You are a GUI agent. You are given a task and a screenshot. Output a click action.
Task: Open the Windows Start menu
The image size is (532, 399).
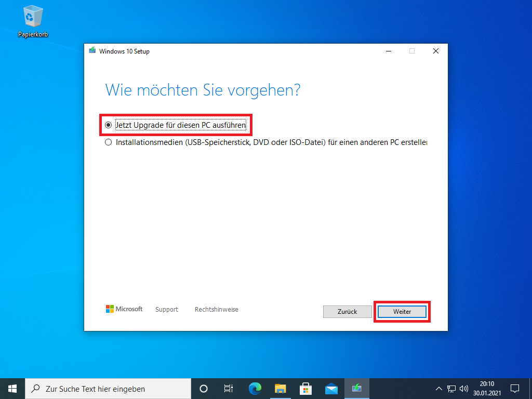pyautogui.click(x=12, y=389)
